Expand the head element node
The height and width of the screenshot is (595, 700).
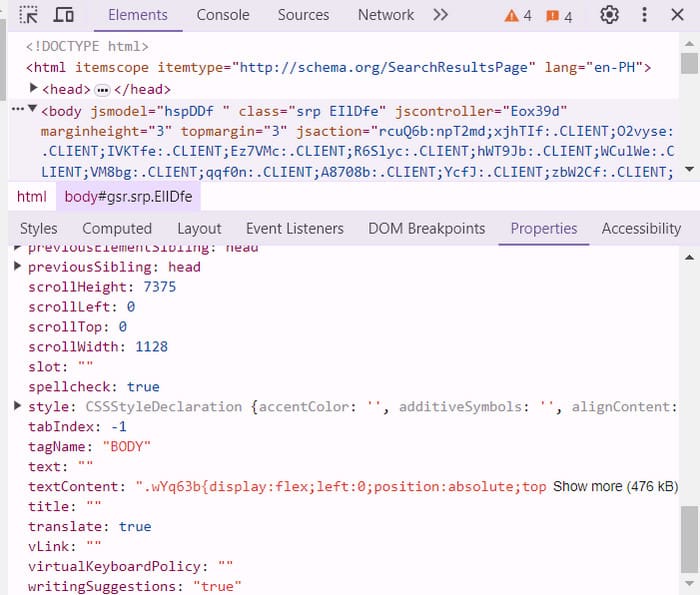[x=33, y=88]
